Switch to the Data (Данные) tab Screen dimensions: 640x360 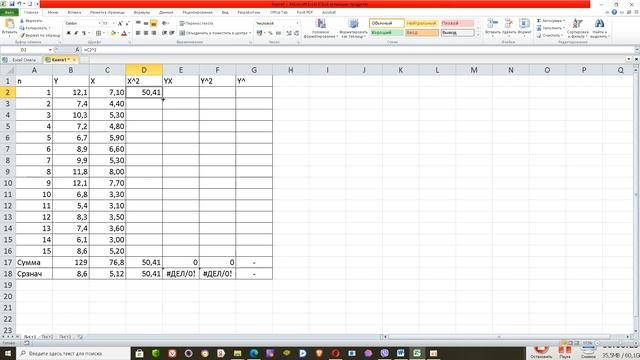[x=166, y=12]
